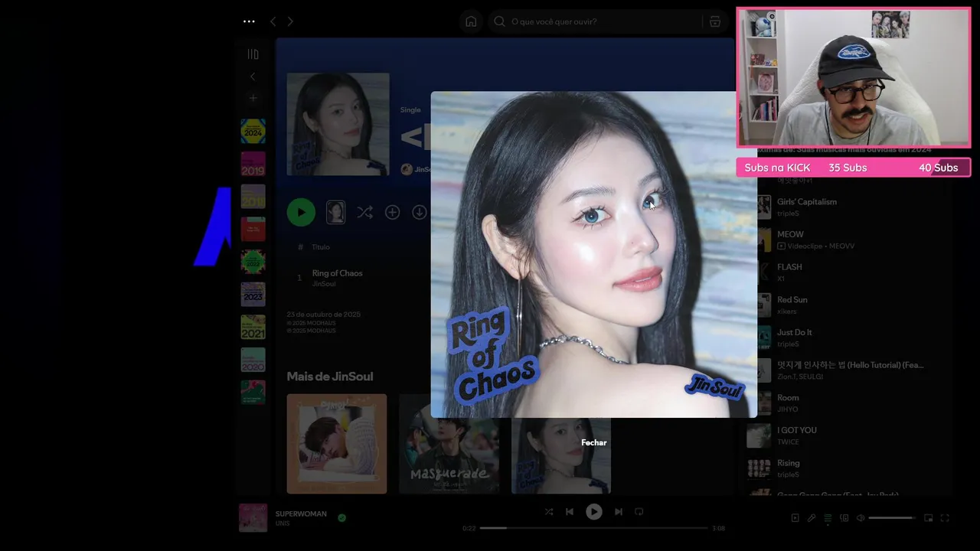Open the Now Playing view icon
The height and width of the screenshot is (551, 980).
tap(795, 518)
